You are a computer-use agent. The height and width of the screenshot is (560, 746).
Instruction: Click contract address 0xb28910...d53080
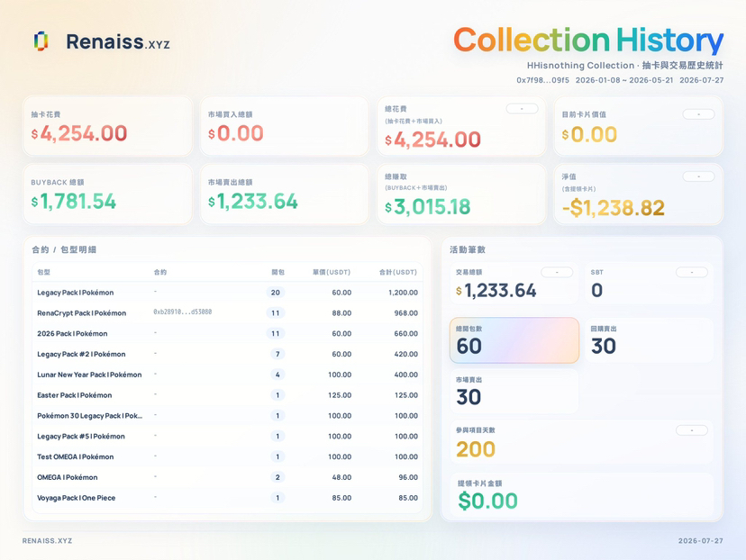(x=183, y=312)
